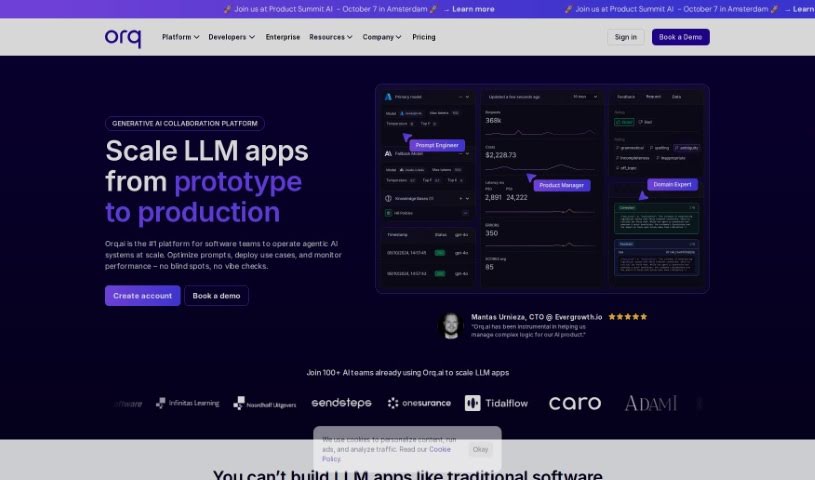Click the 368k requests value
The image size is (815, 480).
click(x=493, y=121)
